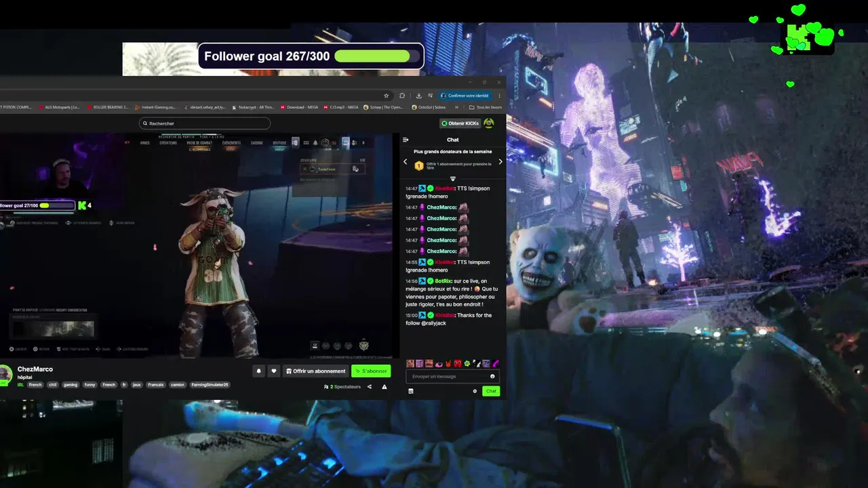Insert the red monster quick emote
The width and height of the screenshot is (868, 488).
pyautogui.click(x=458, y=363)
